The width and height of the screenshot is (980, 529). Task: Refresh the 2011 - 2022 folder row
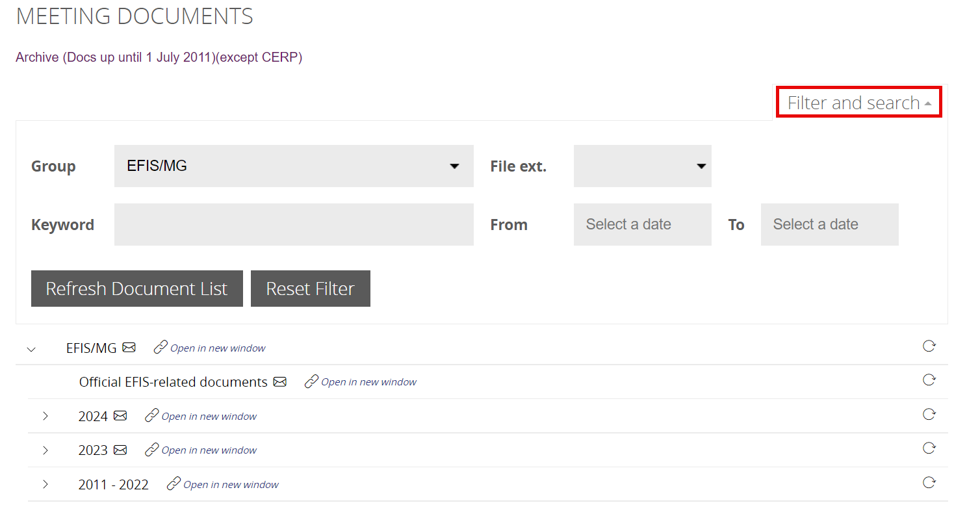929,482
